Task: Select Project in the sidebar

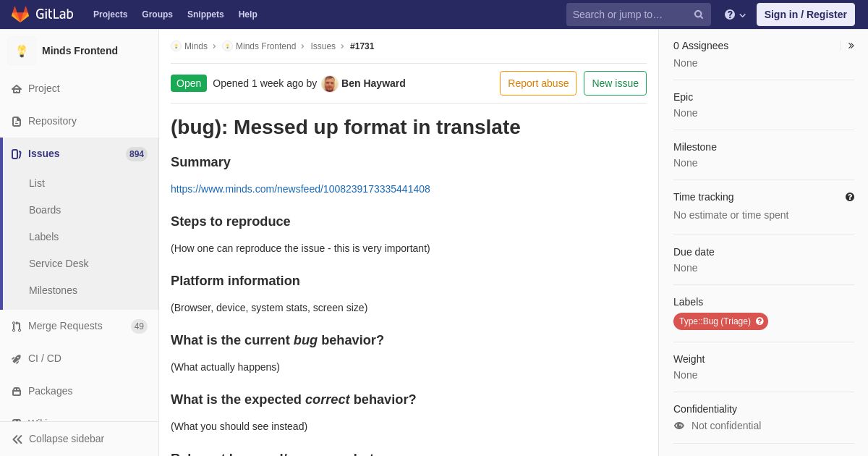Action: 44,88
